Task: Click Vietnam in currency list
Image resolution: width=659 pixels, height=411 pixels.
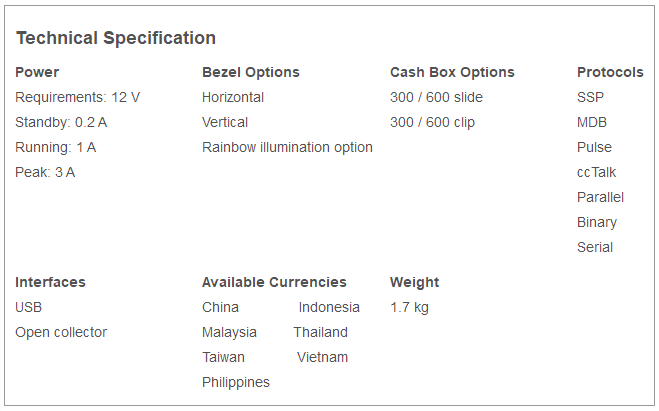Action: click(x=322, y=357)
